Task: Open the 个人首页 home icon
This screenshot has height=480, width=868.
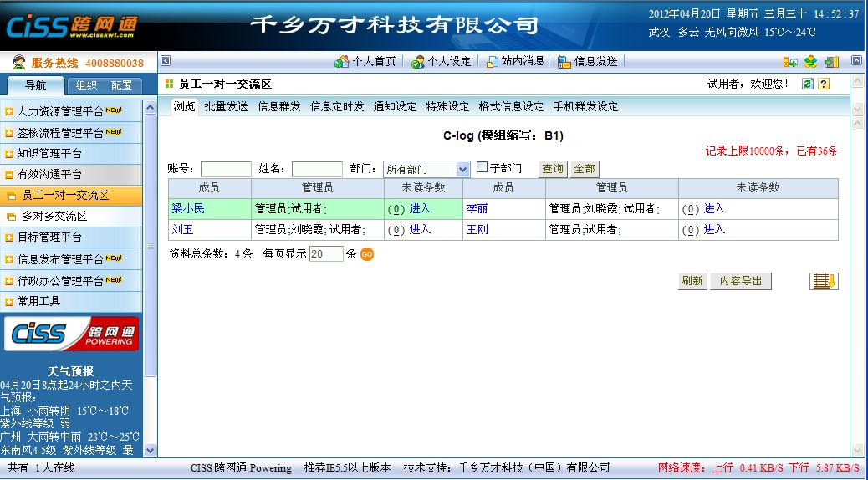Action: [x=341, y=61]
